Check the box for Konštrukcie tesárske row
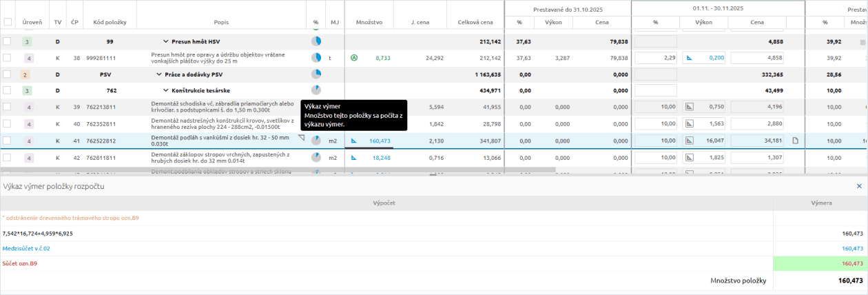This screenshot has height=295, width=868. (7, 90)
